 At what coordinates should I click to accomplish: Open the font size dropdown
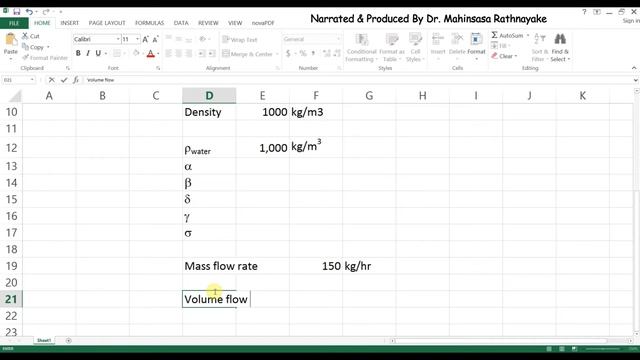click(138, 39)
